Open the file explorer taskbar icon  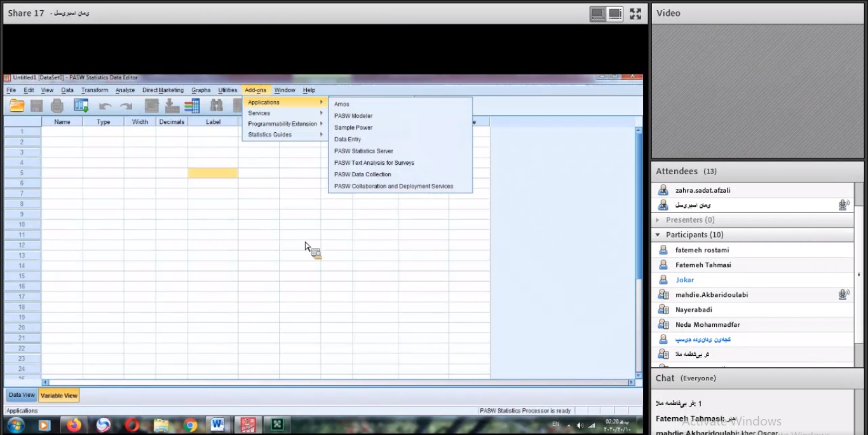[x=161, y=425]
